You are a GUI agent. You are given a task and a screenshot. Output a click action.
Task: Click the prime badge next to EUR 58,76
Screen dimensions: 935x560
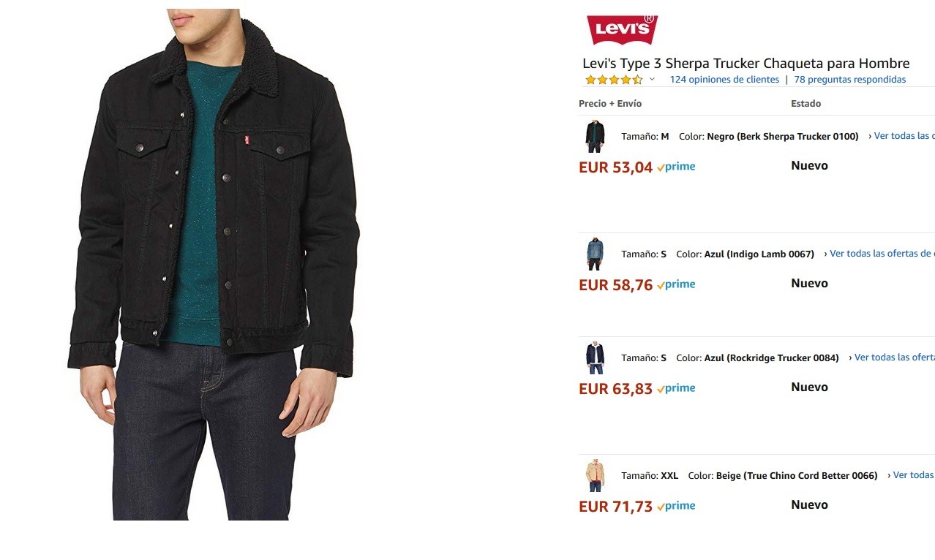pyautogui.click(x=676, y=284)
